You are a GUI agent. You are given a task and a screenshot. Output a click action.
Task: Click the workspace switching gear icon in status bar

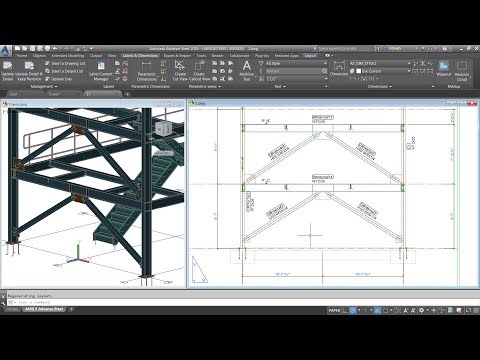click(421, 310)
